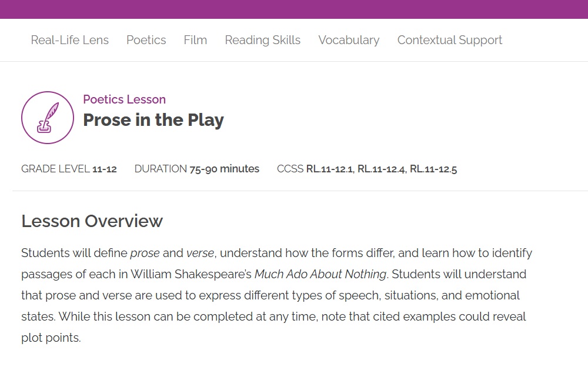Select the RL.11-12.5 standard code
The width and height of the screenshot is (588, 370).
click(x=433, y=169)
